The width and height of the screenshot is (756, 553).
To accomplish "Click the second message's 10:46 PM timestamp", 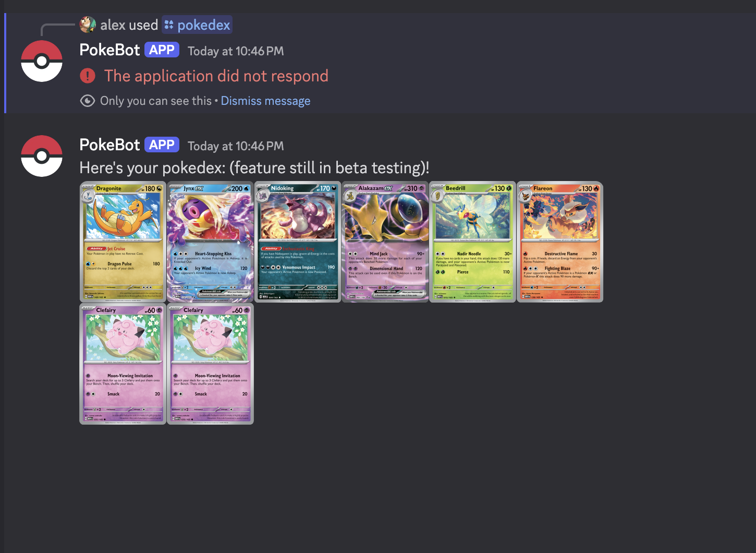I will [x=236, y=146].
